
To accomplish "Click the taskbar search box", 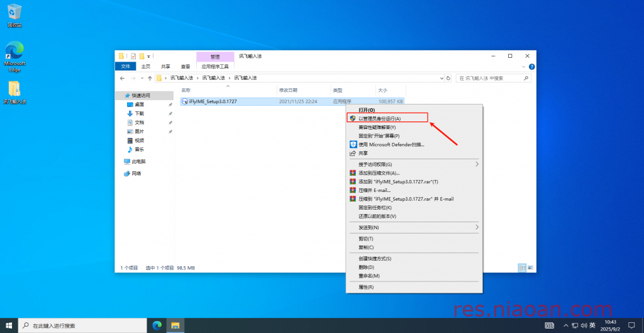I will point(82,325).
